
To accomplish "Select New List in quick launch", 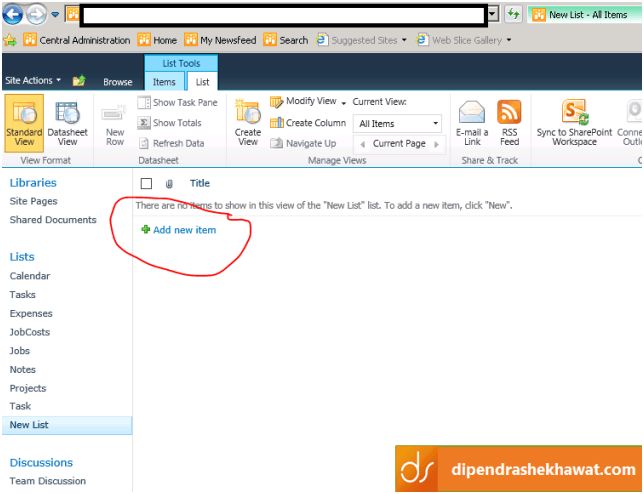I will point(67,425).
